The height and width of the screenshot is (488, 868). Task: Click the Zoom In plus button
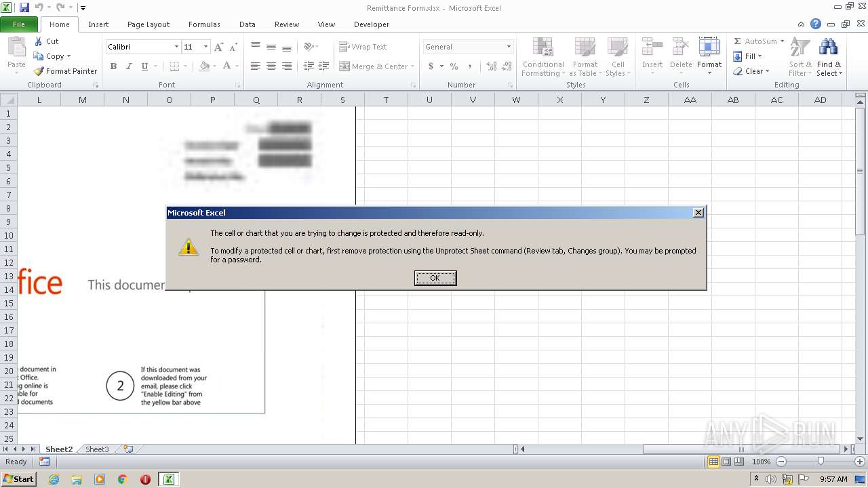(860, 462)
